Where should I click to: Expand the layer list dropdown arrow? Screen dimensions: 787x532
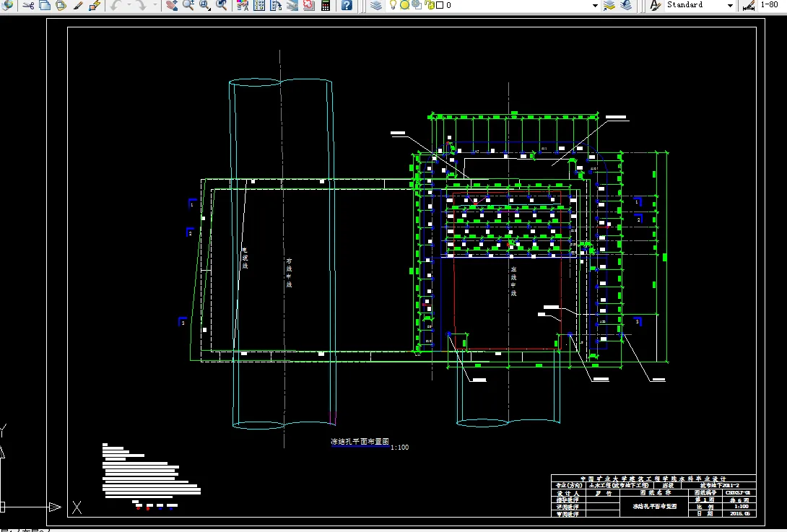[x=595, y=6]
